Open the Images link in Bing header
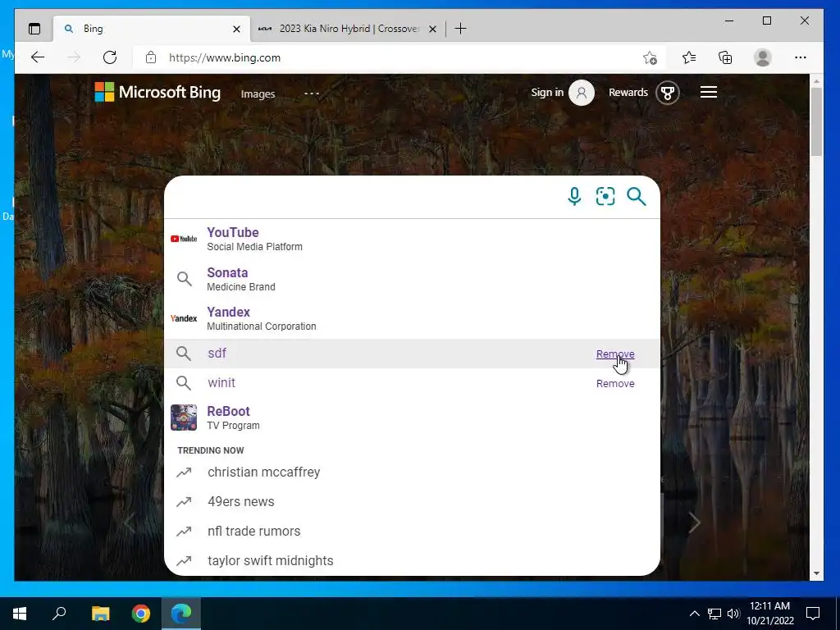The width and height of the screenshot is (840, 630). coord(258,94)
